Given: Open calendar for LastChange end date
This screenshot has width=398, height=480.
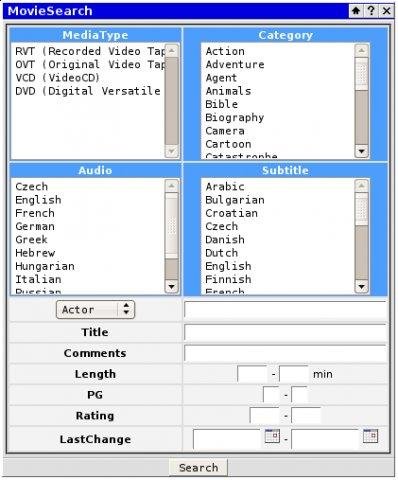Looking at the screenshot, I should 370,436.
